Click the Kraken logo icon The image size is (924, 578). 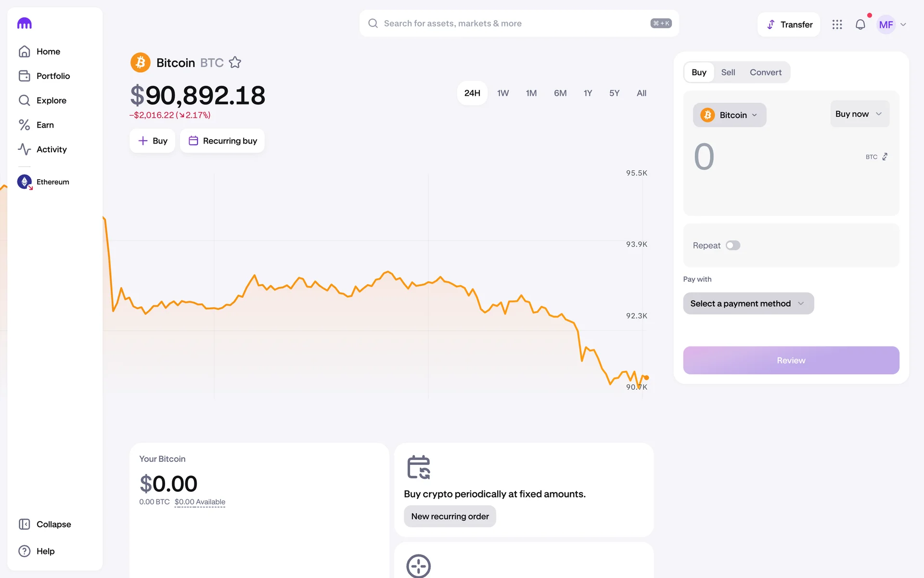[x=24, y=23]
